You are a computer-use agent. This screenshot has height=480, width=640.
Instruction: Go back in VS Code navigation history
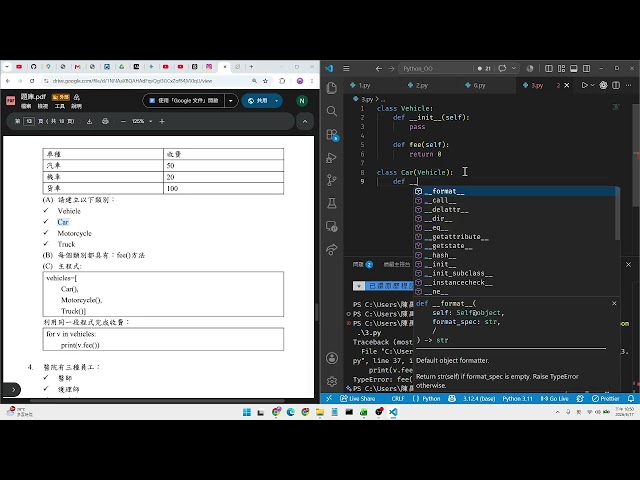(x=379, y=68)
